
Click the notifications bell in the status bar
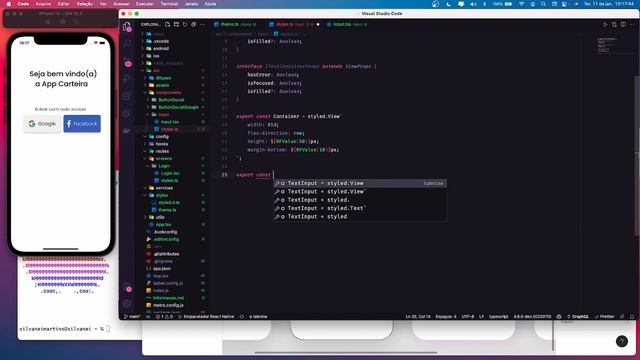pos(632,316)
